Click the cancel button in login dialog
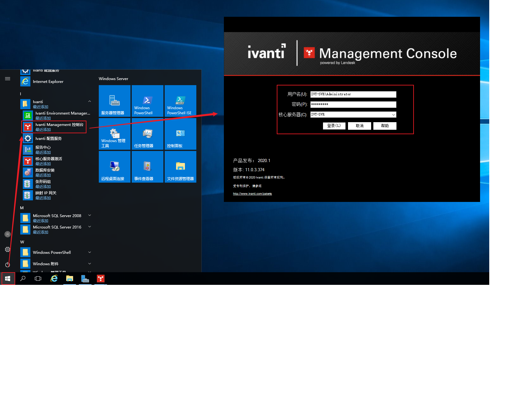 click(359, 126)
